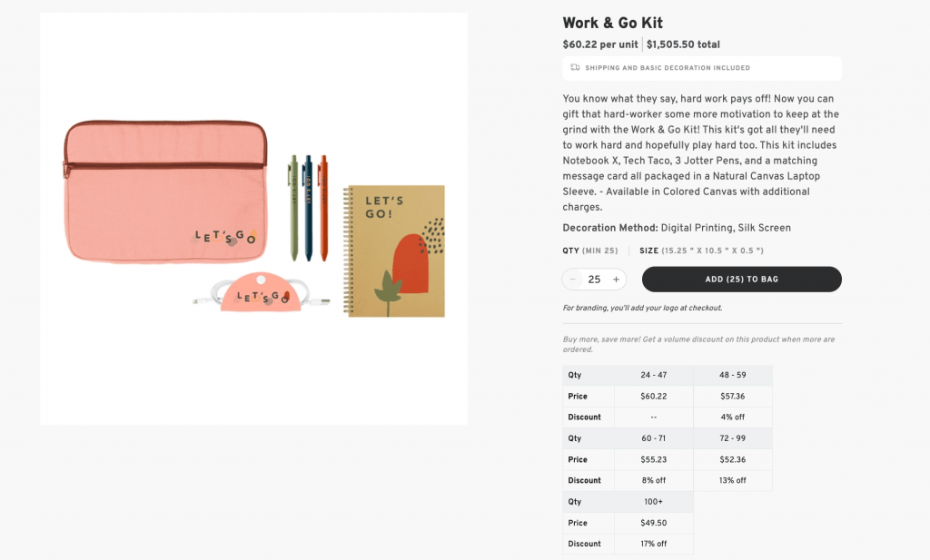Select the 17% off discount cell
This screenshot has height=560, width=930.
click(655, 544)
